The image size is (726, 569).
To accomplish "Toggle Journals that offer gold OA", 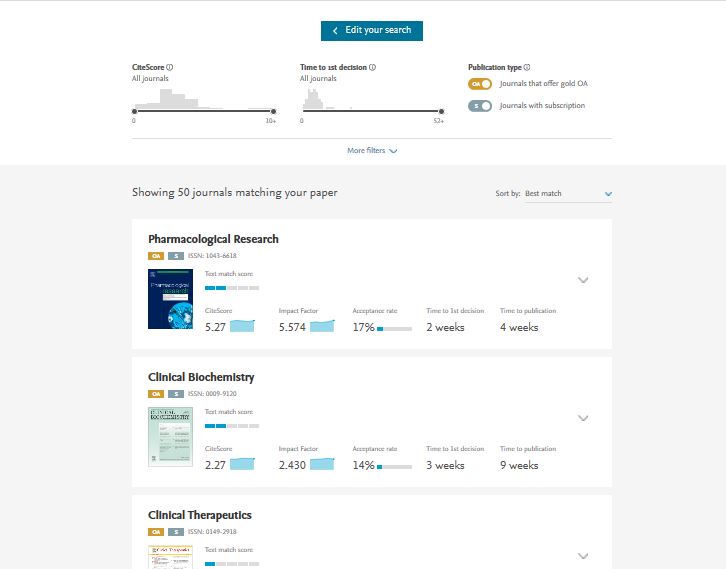I will pos(480,84).
